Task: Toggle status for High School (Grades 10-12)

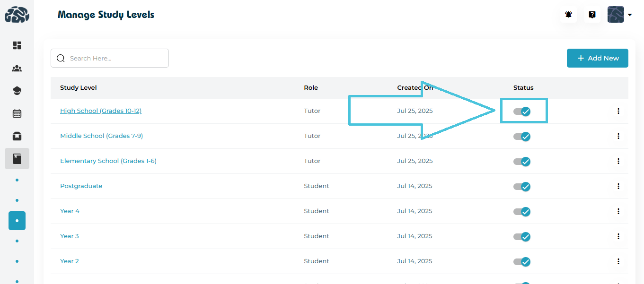Action: pos(522,112)
